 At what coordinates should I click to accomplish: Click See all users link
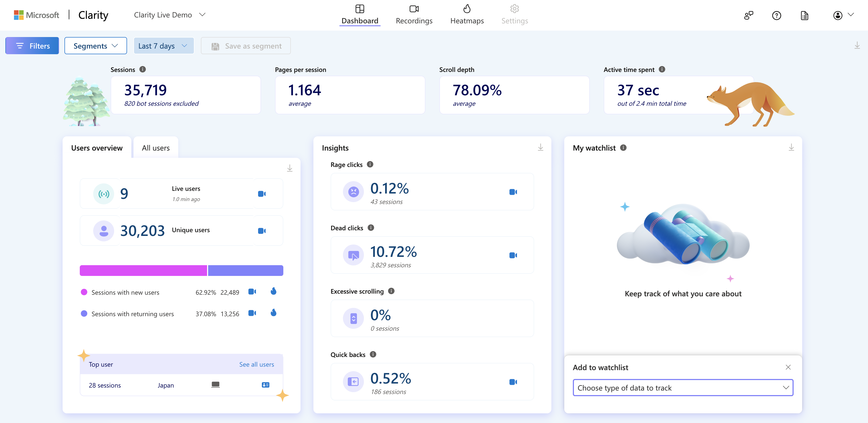(x=256, y=364)
